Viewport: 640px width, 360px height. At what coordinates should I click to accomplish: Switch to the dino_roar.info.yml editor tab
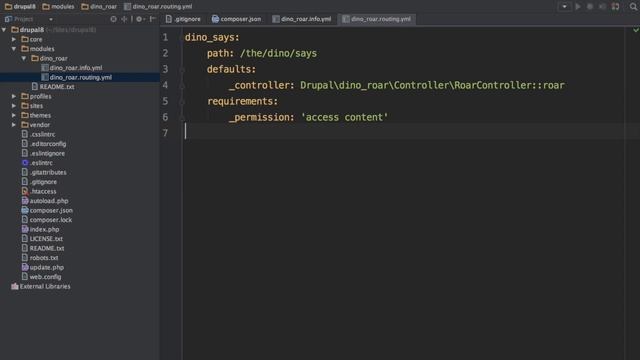click(x=302, y=19)
